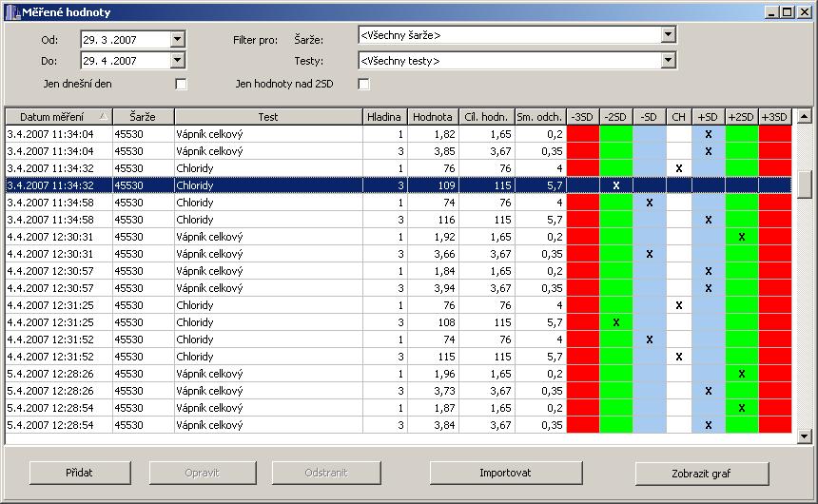Viewport: 818px width, 504px height.
Task: Click value 3,84 in Hodnota column
Action: tap(444, 425)
